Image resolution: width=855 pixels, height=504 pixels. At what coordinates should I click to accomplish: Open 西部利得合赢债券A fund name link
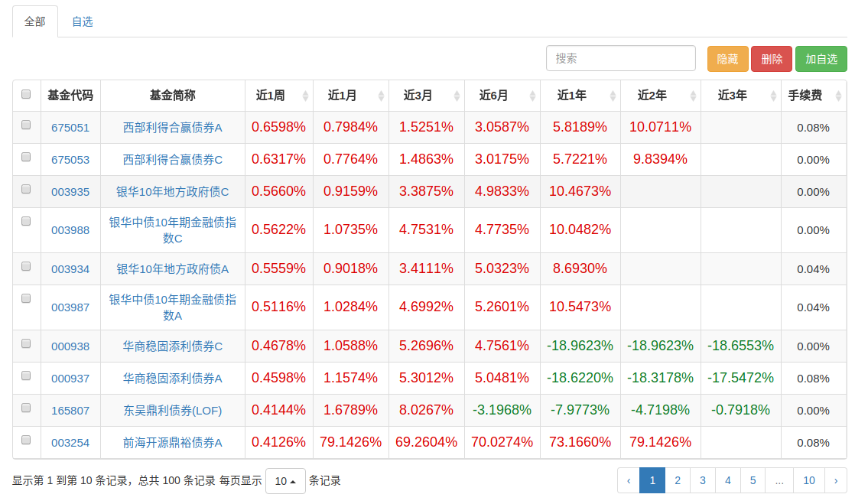[x=172, y=128]
